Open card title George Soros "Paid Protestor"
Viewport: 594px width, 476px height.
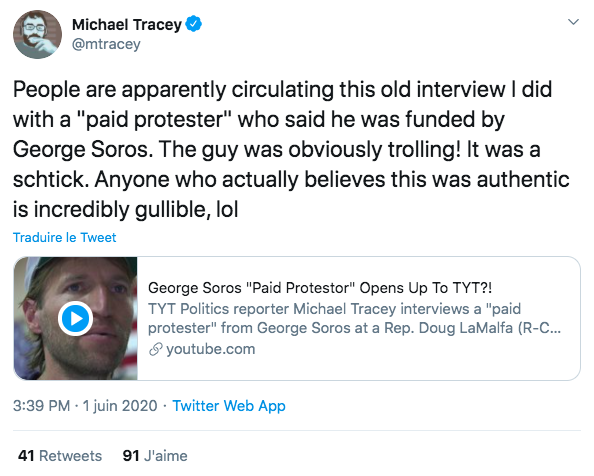click(320, 288)
